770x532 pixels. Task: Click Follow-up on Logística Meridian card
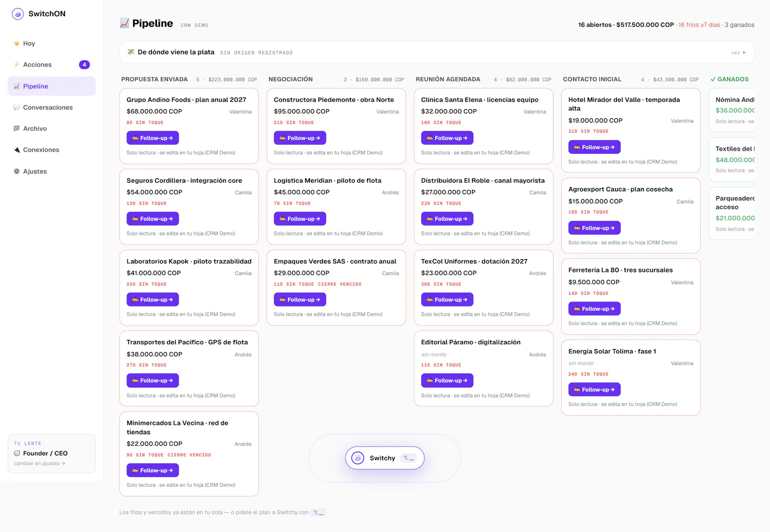coord(300,219)
